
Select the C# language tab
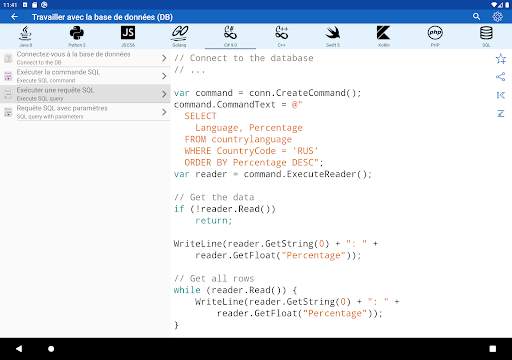click(230, 36)
